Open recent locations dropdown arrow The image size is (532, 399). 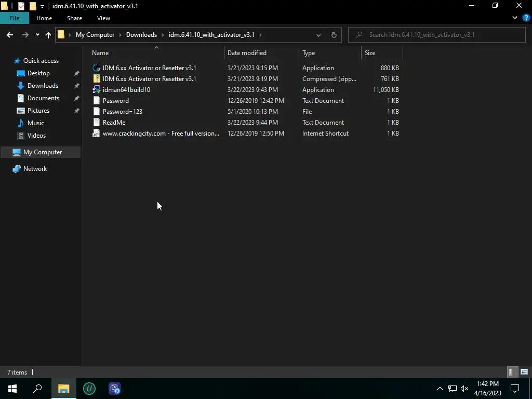(37, 35)
